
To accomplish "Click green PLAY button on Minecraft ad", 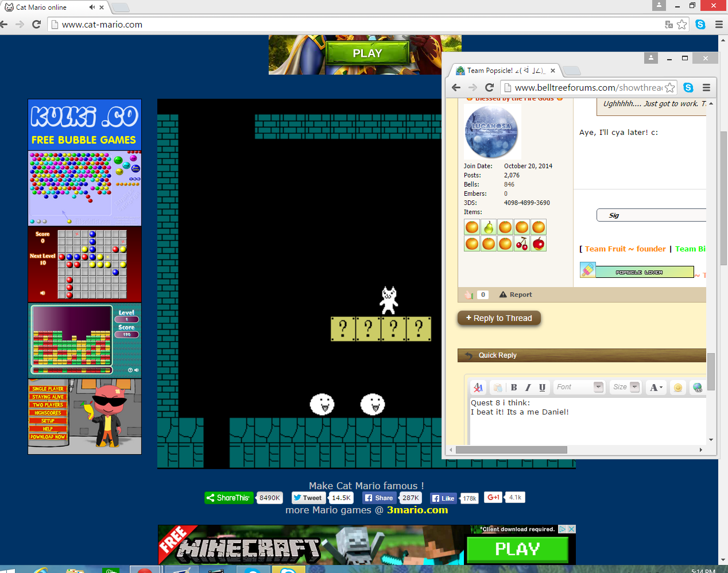I will point(517,549).
